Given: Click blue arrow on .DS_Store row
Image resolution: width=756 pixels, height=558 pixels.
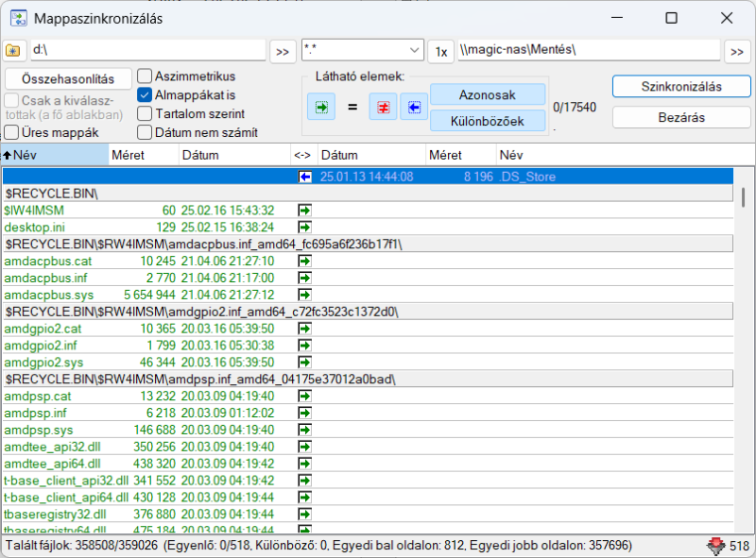Looking at the screenshot, I should (x=304, y=177).
